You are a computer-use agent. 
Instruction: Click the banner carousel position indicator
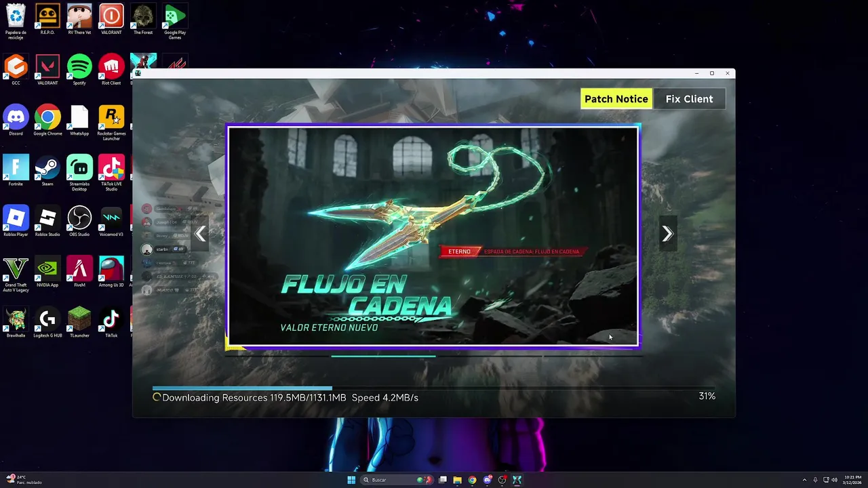point(383,356)
